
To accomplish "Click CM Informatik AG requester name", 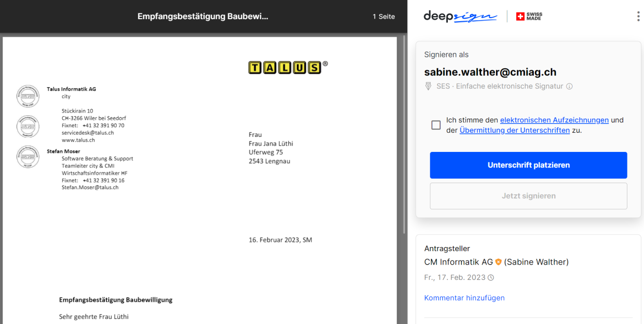I will [x=458, y=262].
